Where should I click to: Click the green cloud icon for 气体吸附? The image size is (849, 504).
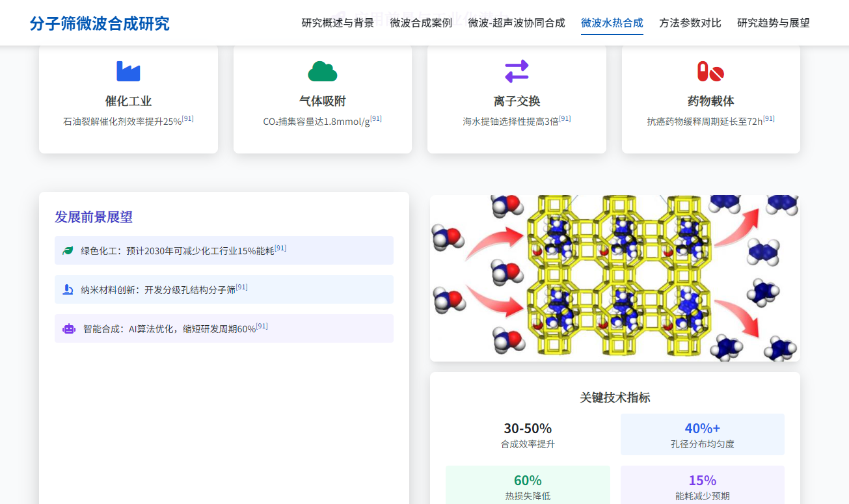click(322, 71)
